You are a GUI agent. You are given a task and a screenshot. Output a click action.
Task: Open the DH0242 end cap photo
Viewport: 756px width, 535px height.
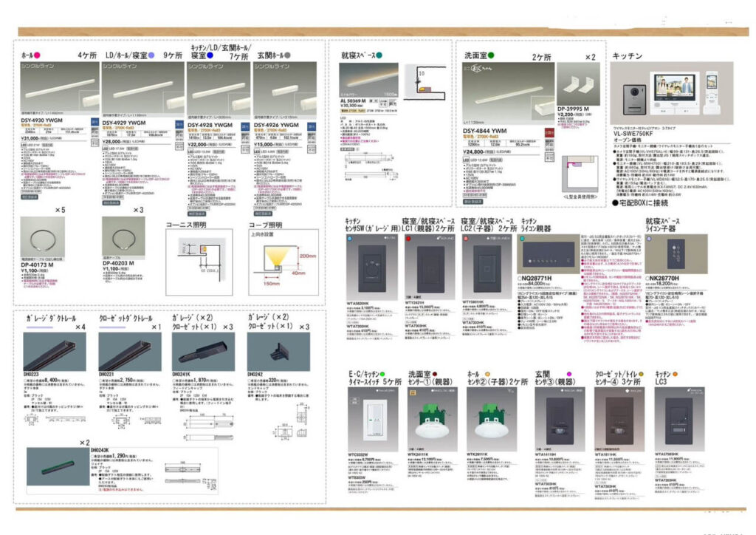coord(278,352)
